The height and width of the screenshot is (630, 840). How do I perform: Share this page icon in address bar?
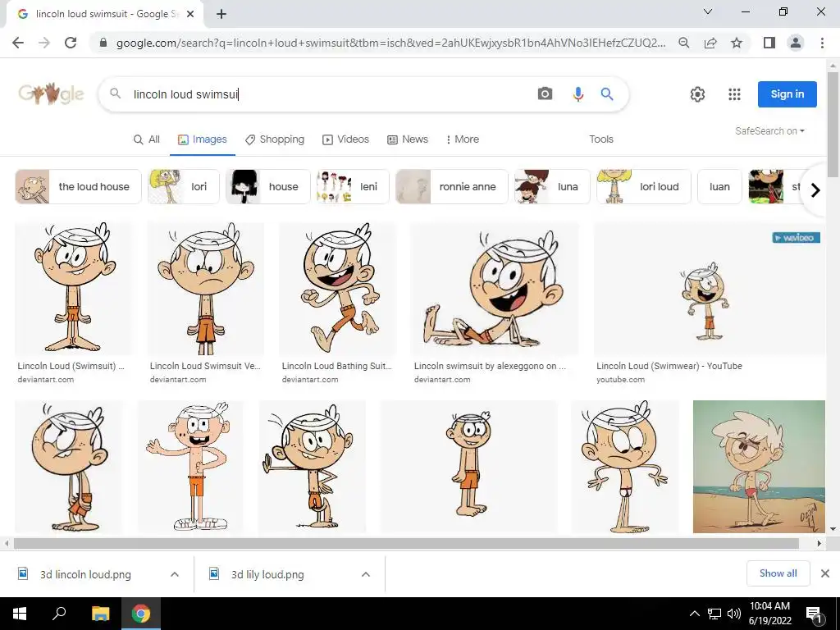[x=710, y=43]
